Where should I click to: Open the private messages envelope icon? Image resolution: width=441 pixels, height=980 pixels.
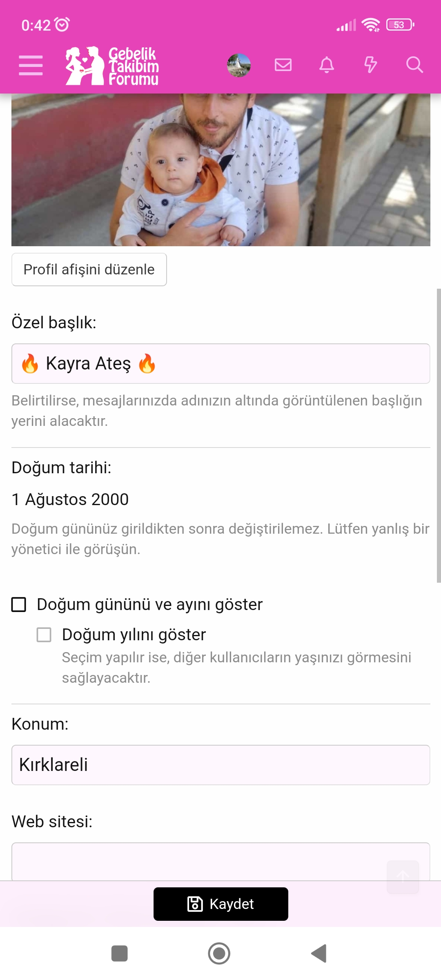click(283, 65)
